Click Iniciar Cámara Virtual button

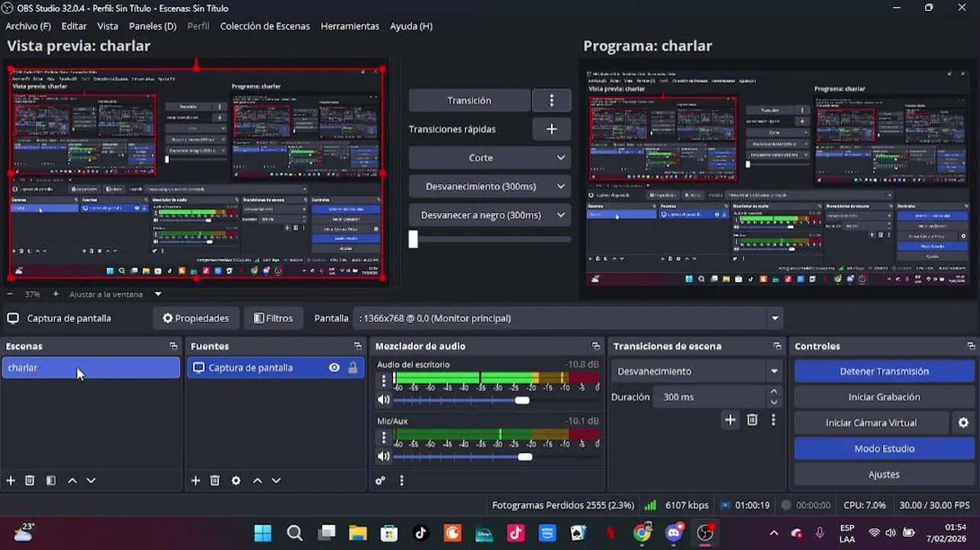click(x=871, y=422)
